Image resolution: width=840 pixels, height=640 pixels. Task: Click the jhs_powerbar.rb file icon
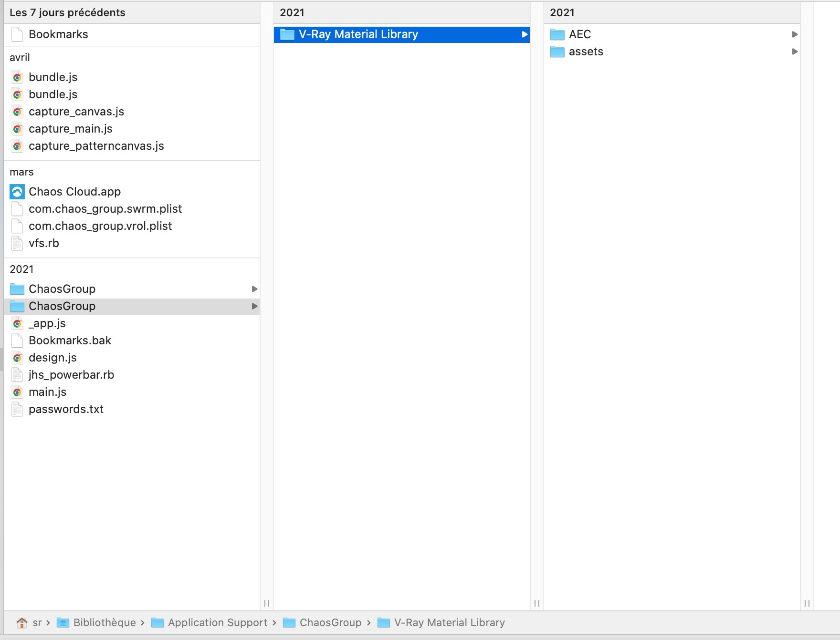click(x=17, y=375)
